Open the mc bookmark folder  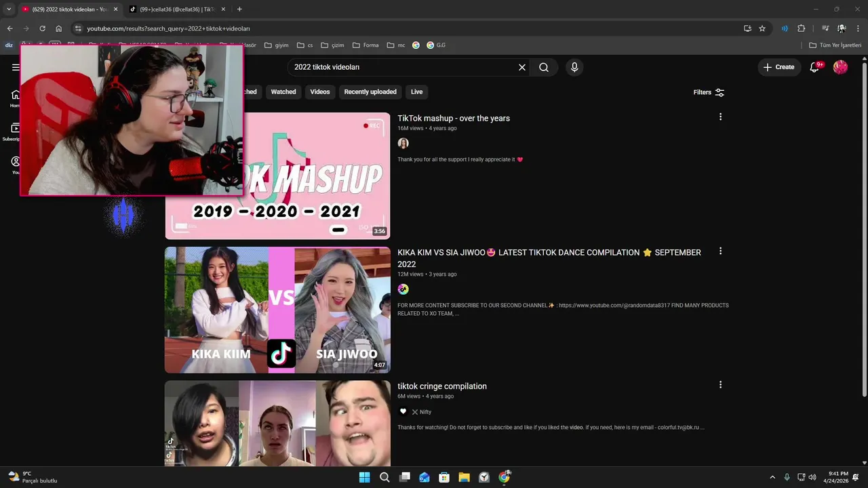[x=396, y=45]
